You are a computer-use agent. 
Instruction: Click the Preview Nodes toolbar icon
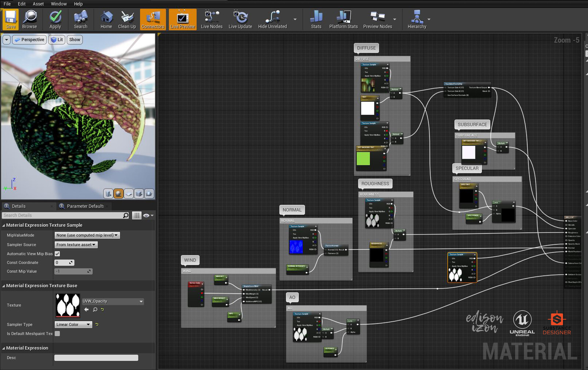tap(377, 19)
